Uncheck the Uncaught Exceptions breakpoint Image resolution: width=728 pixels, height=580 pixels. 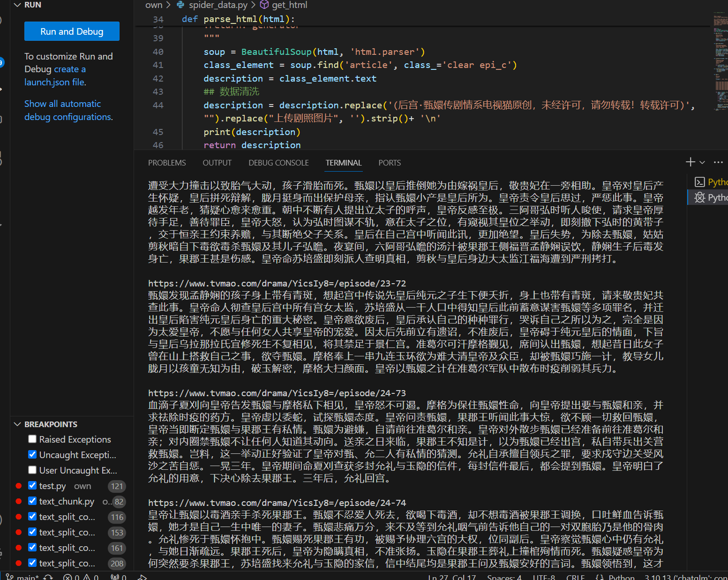click(32, 454)
